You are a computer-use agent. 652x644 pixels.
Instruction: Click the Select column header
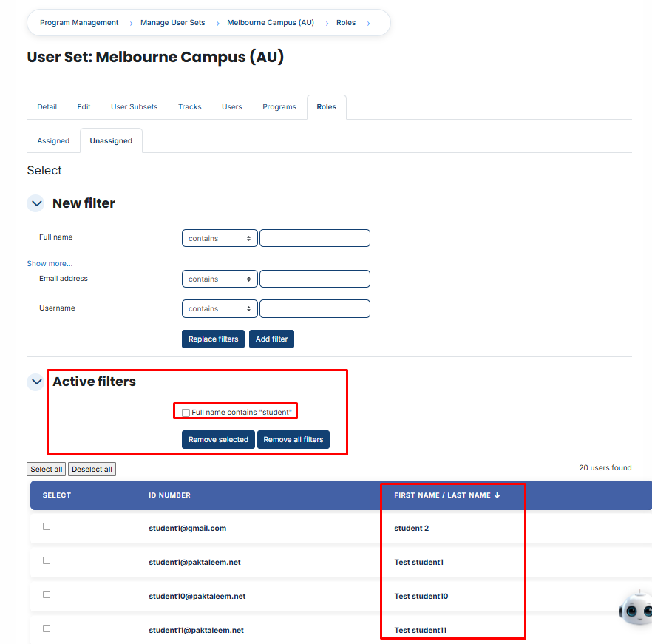[57, 495]
